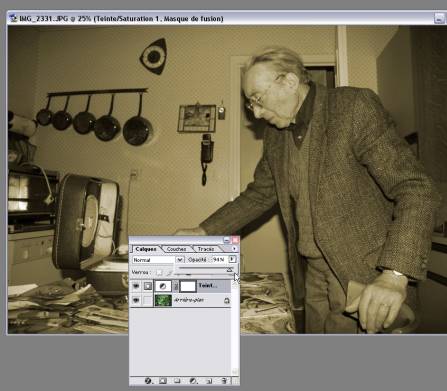Image resolution: width=447 pixels, height=391 pixels.
Task: Toggle lock transparent pixels checkbox
Action: (159, 273)
